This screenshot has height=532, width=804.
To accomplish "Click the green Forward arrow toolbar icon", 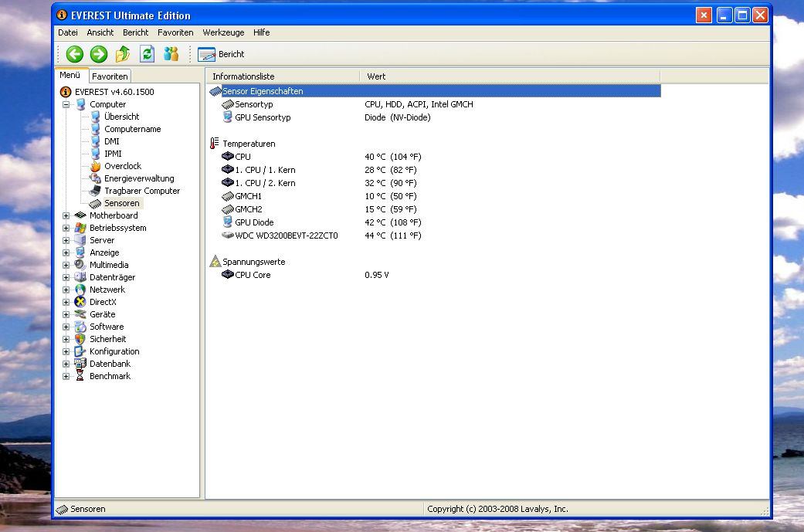I will coord(98,54).
